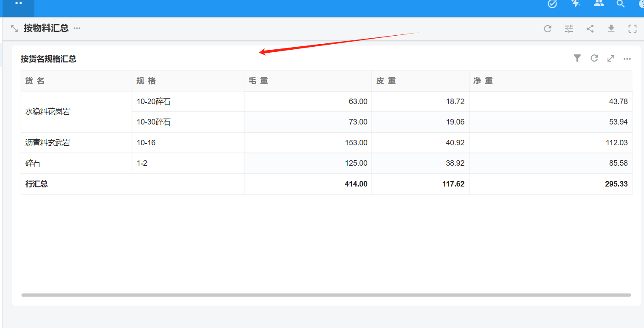Open page filter settings sliders icon
This screenshot has height=328, width=644.
(569, 29)
